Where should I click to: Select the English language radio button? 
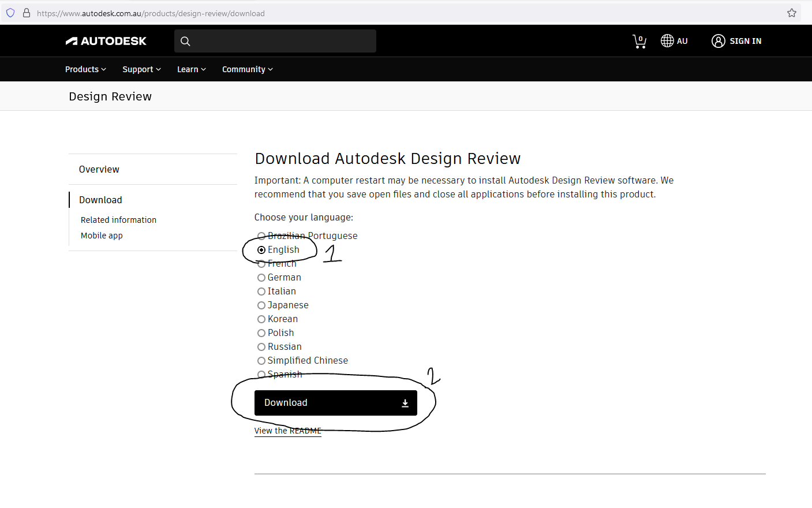[261, 250]
